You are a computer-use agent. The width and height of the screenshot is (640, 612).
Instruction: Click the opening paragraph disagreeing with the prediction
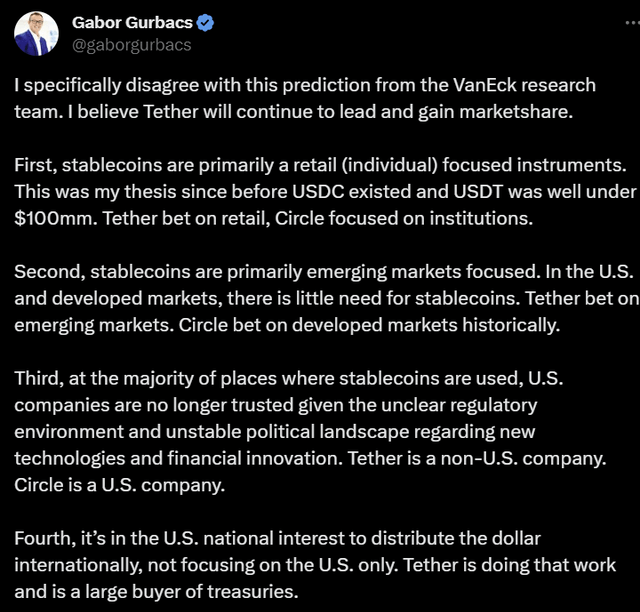click(x=300, y=98)
